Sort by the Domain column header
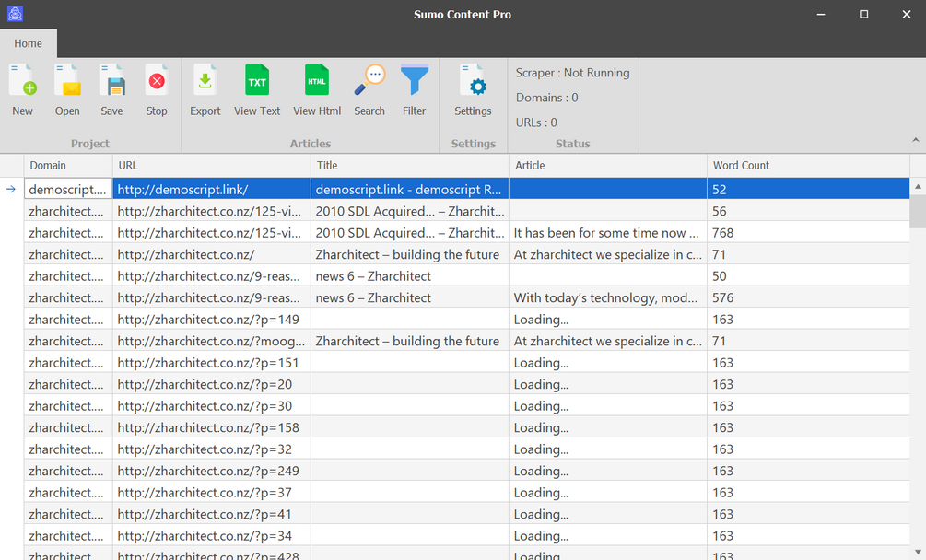926x560 pixels. click(68, 165)
